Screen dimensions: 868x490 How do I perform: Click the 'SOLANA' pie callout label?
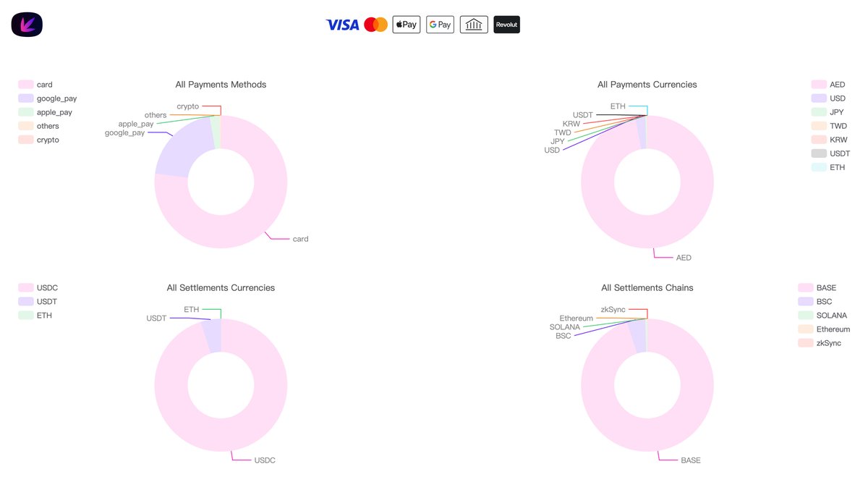(565, 327)
